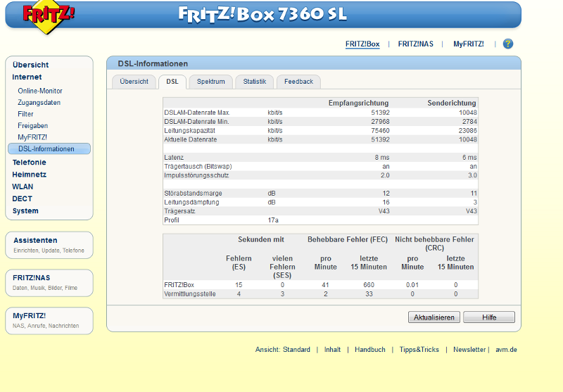The width and height of the screenshot is (563, 392).
Task: Open the avm.de footer link
Action: (x=506, y=350)
